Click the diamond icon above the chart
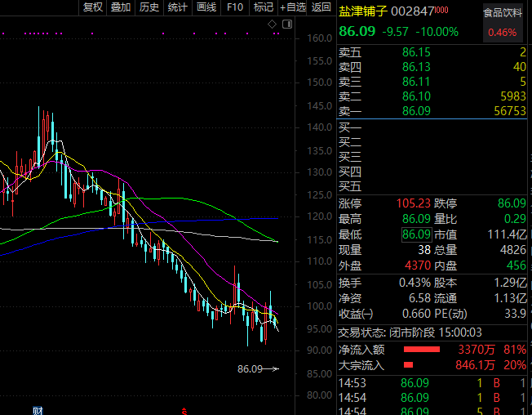 [272, 25]
